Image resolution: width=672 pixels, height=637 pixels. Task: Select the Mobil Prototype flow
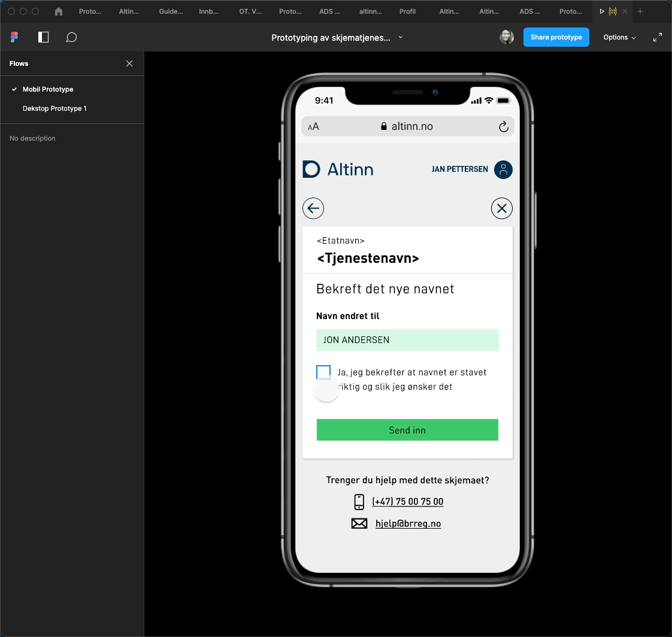(x=48, y=89)
